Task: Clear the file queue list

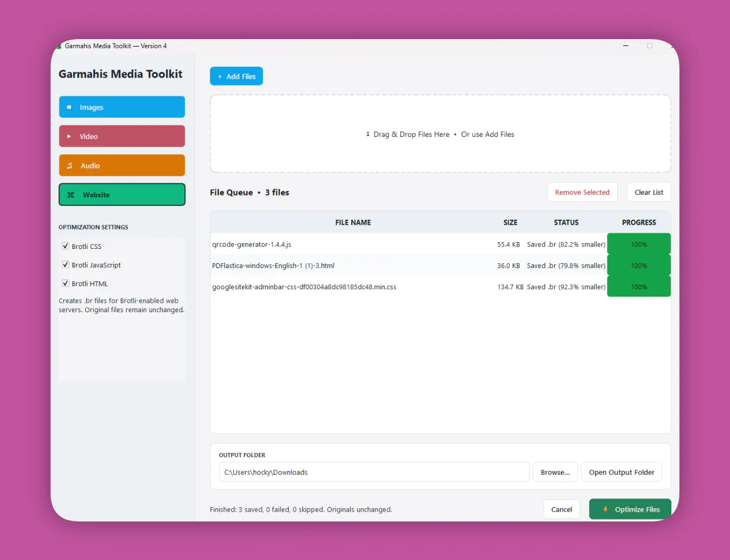Action: (x=649, y=193)
